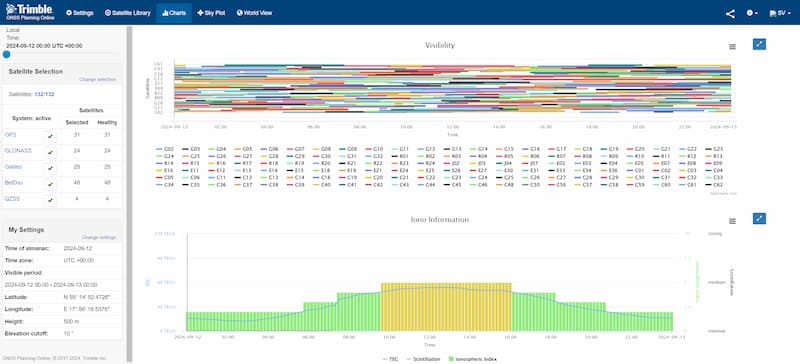This screenshot has width=800, height=364.
Task: Toggle the TEC series in the Iono legend
Action: click(390, 359)
